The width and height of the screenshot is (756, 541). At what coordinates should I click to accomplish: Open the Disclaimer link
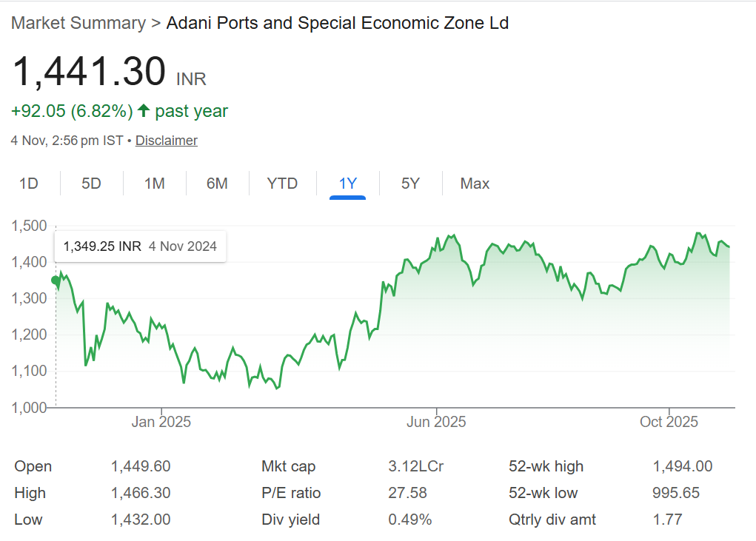[167, 141]
